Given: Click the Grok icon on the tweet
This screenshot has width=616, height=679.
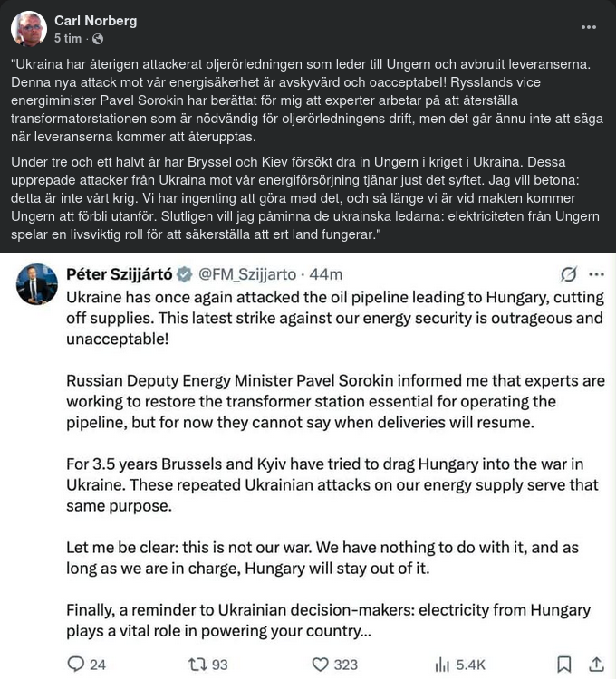Looking at the screenshot, I should coord(569,274).
